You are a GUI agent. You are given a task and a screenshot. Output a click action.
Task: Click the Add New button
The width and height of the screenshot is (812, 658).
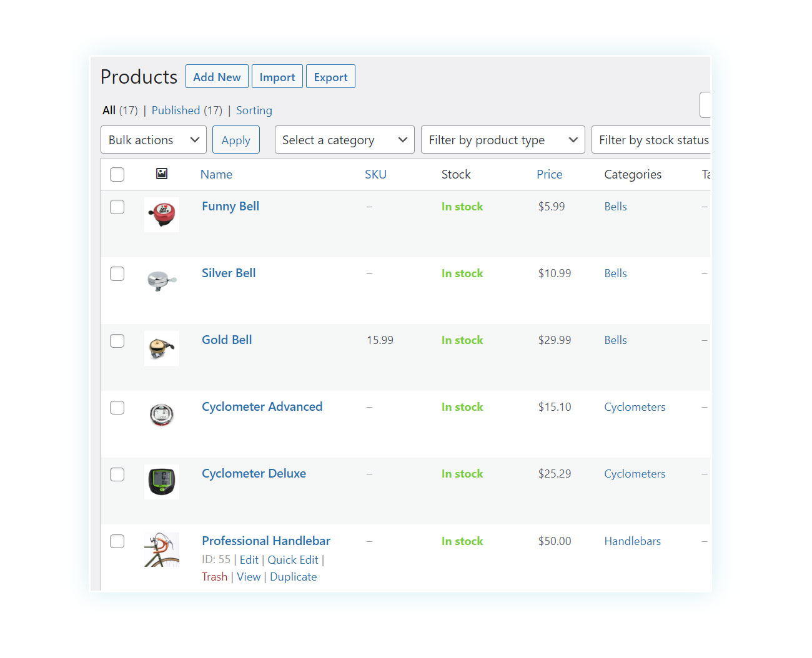[x=217, y=77]
